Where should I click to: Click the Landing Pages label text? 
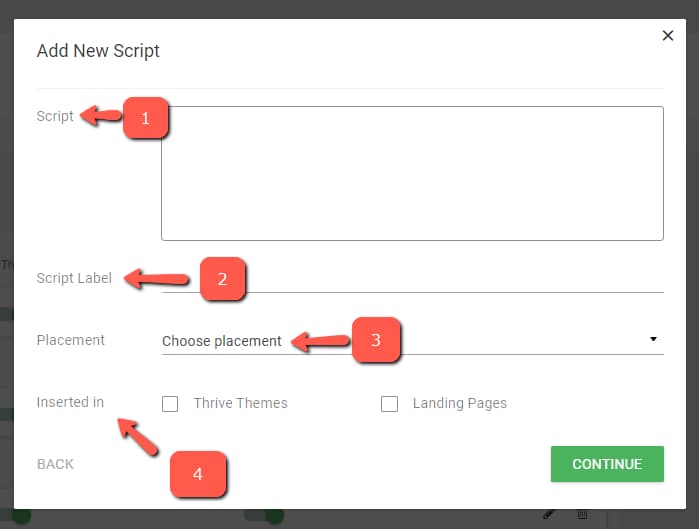pos(459,403)
